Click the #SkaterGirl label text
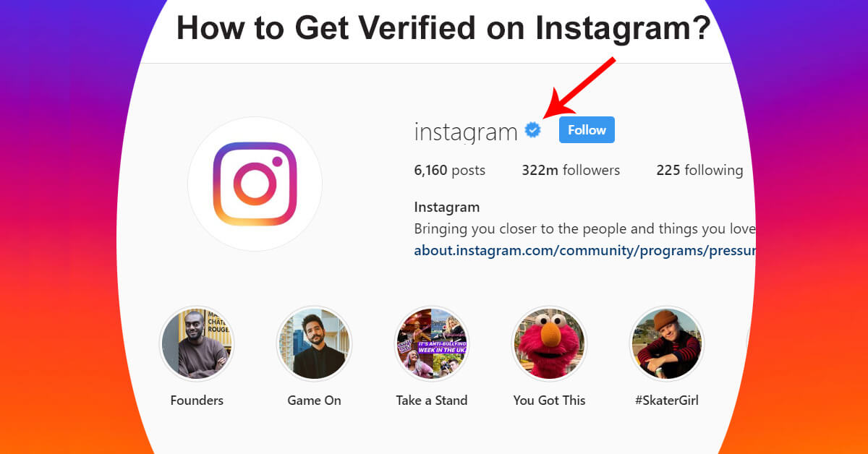Viewport: 868px width, 454px height. [x=667, y=401]
